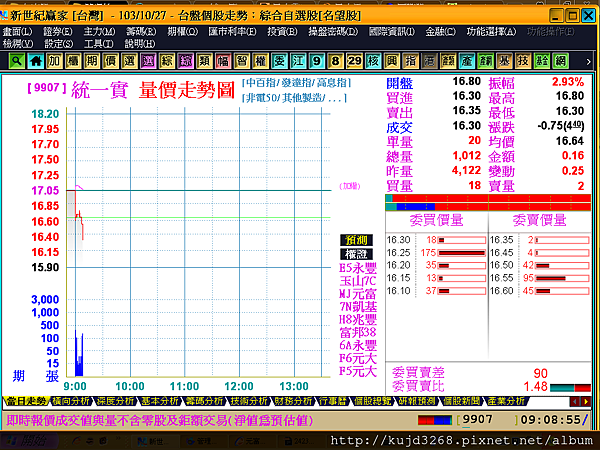Switch to the 深度分析 tab
The image size is (600, 450).
(115, 401)
